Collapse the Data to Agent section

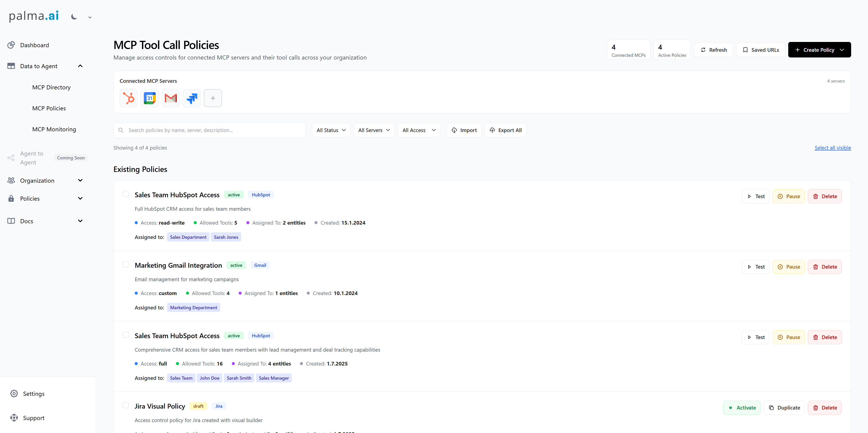tap(80, 66)
